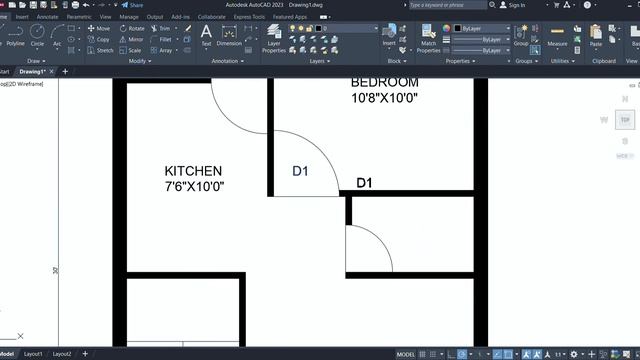Click the Move tool in Modify

pyautogui.click(x=99, y=29)
